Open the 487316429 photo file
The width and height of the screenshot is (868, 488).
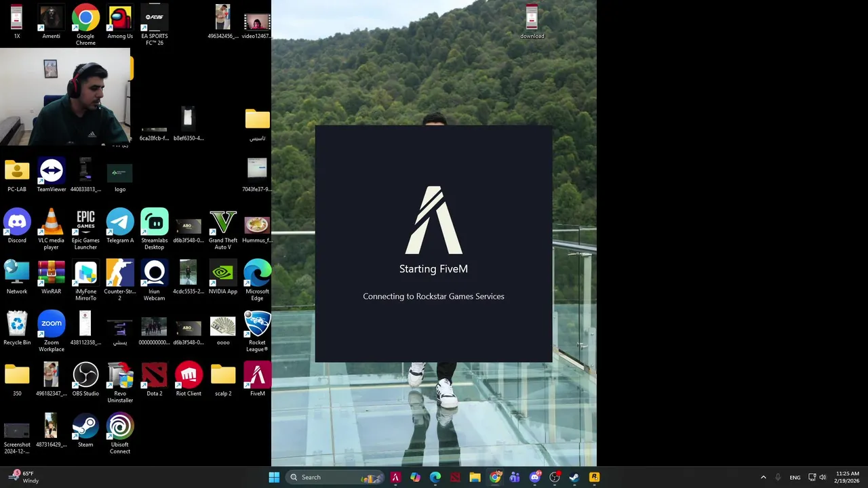click(51, 431)
